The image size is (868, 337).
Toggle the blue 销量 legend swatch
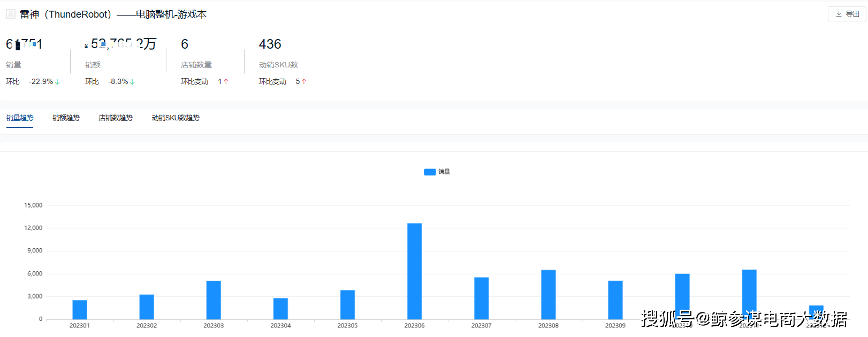point(430,172)
